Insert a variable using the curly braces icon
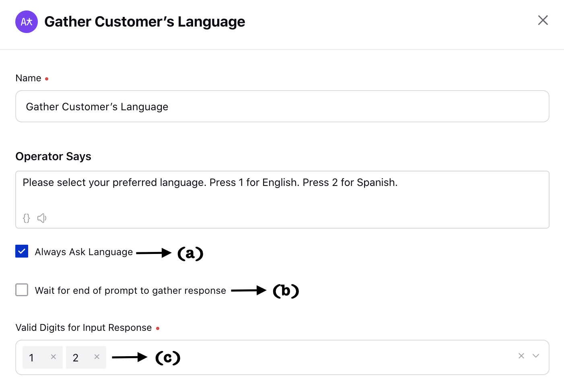This screenshot has height=392, width=564. (27, 218)
